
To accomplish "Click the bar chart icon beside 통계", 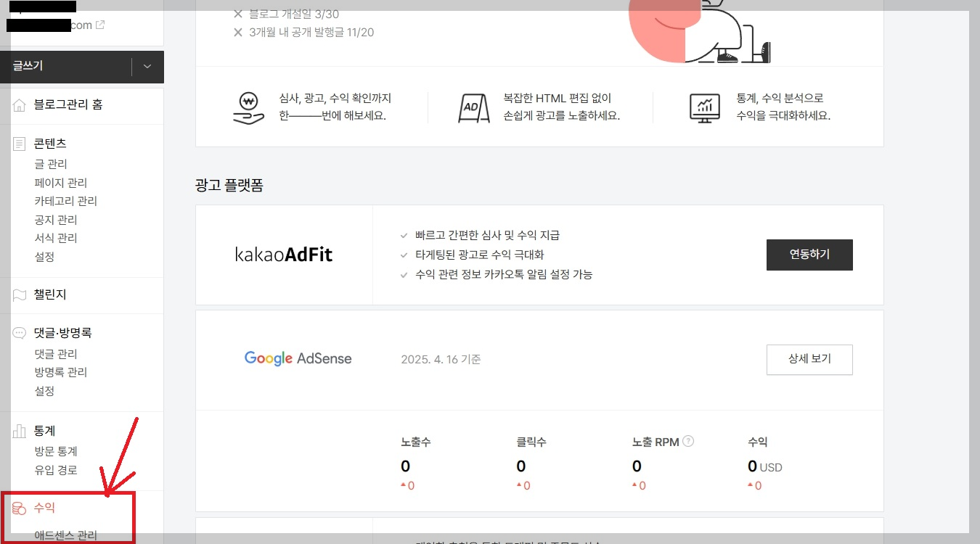I will (20, 431).
